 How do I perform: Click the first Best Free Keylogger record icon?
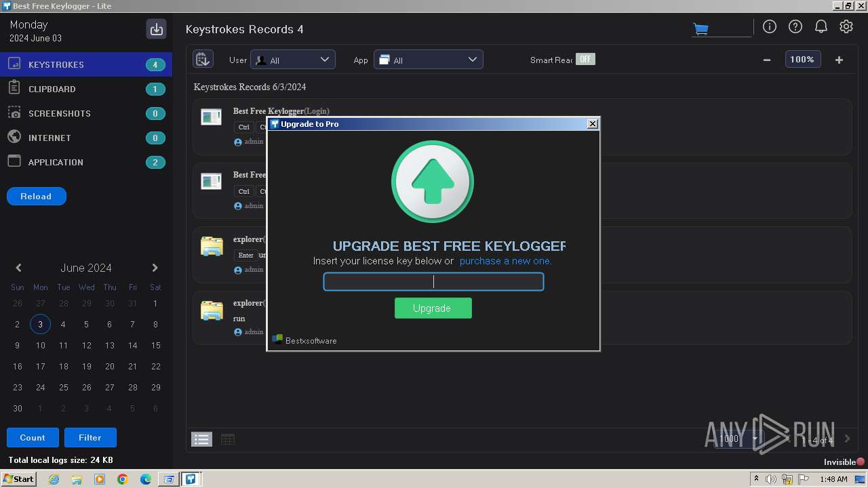[x=212, y=117]
